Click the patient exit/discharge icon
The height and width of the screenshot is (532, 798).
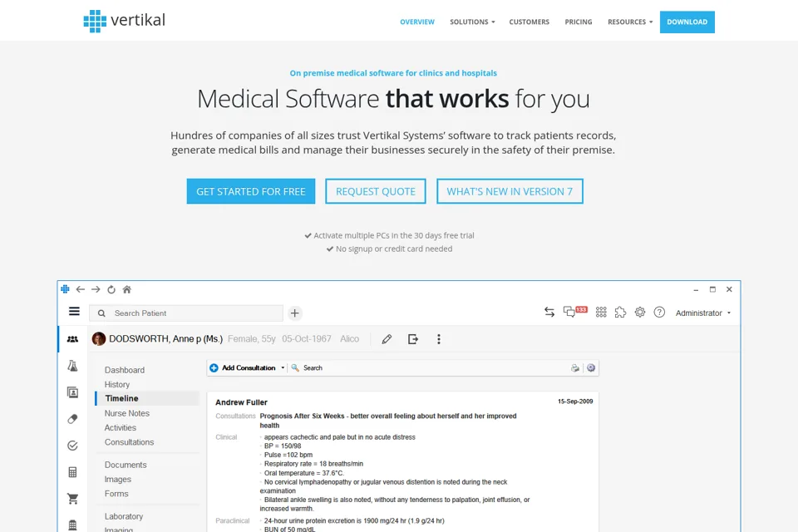(413, 339)
